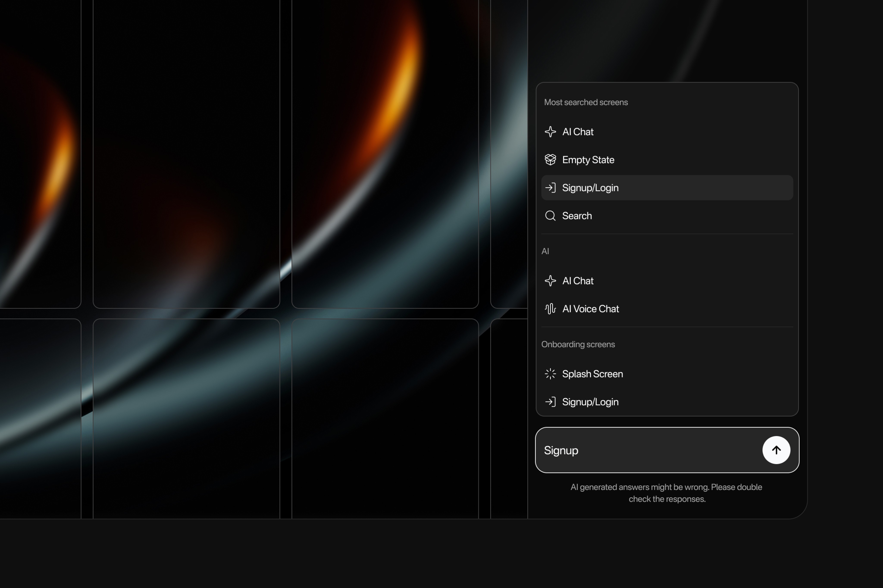Click the Empty State box icon
The width and height of the screenshot is (883, 588).
pyautogui.click(x=550, y=160)
